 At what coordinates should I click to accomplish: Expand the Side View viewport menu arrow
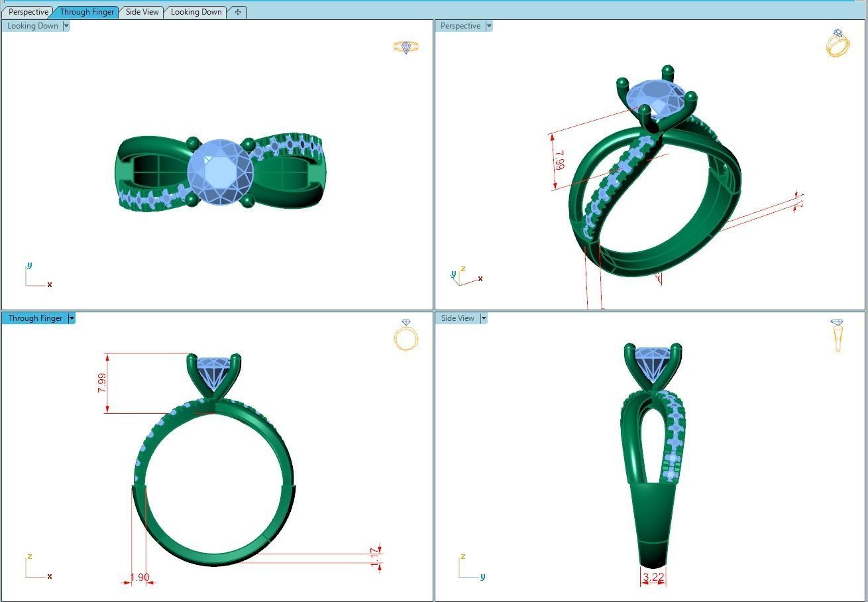pyautogui.click(x=484, y=318)
